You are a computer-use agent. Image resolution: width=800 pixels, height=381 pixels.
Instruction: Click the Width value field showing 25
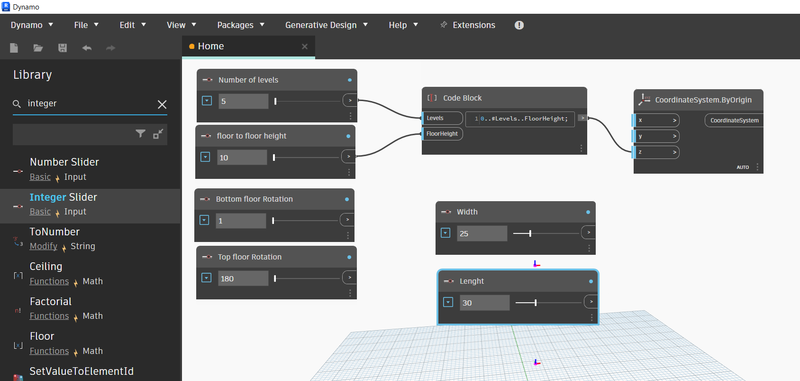tap(482, 234)
